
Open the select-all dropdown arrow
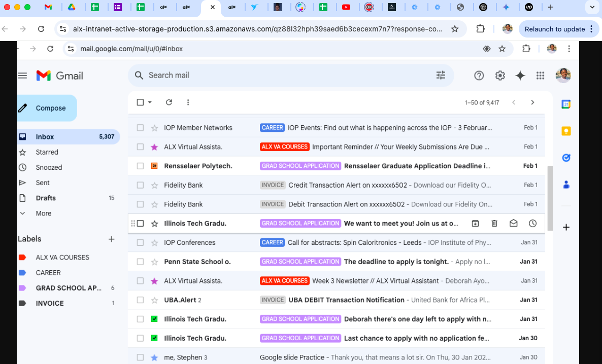click(150, 102)
